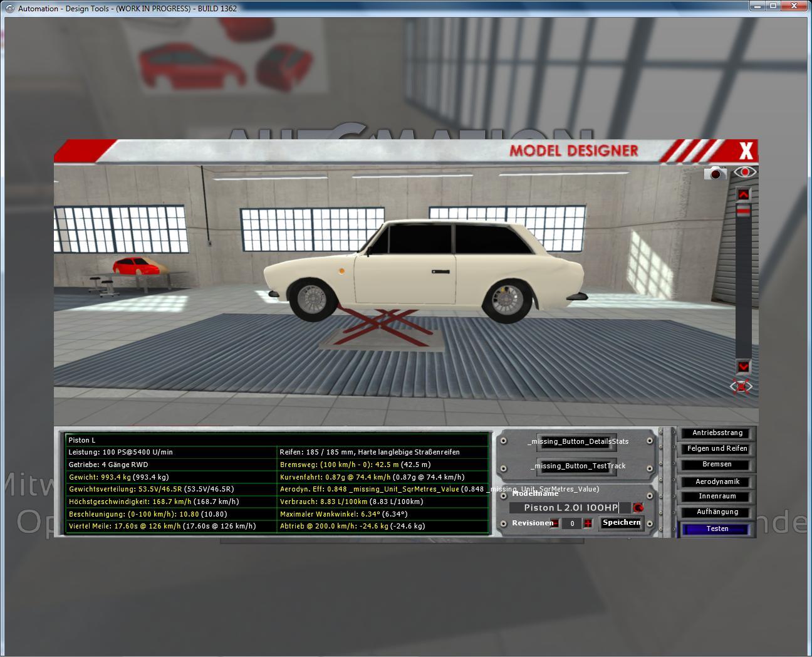This screenshot has width=812, height=657.
Task: Switch to the Aufhängung tab
Action: (x=717, y=512)
